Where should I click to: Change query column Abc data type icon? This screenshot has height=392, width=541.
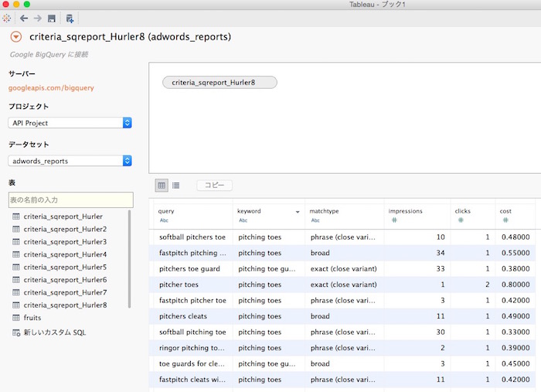point(164,220)
